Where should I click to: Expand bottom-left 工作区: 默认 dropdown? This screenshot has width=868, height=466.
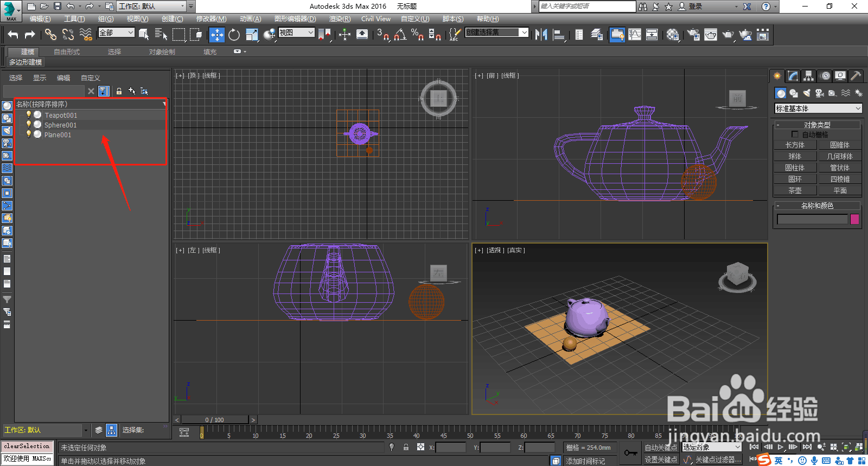coord(46,430)
